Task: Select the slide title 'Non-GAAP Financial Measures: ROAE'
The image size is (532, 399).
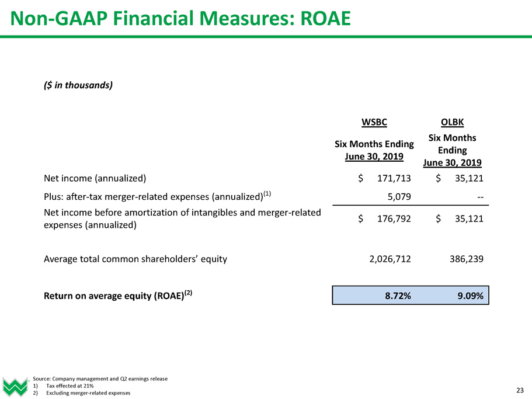Action: coord(180,18)
